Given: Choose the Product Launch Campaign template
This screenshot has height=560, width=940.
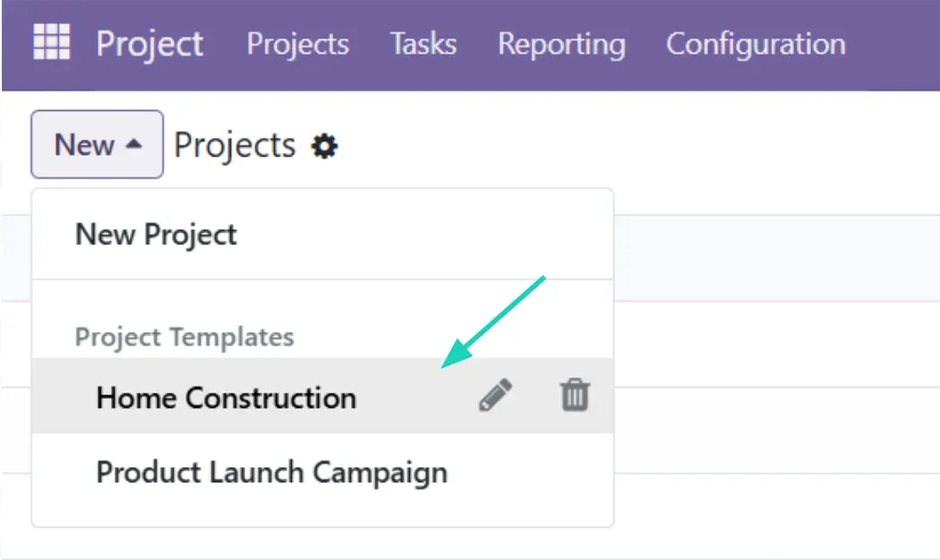Looking at the screenshot, I should pyautogui.click(x=272, y=471).
